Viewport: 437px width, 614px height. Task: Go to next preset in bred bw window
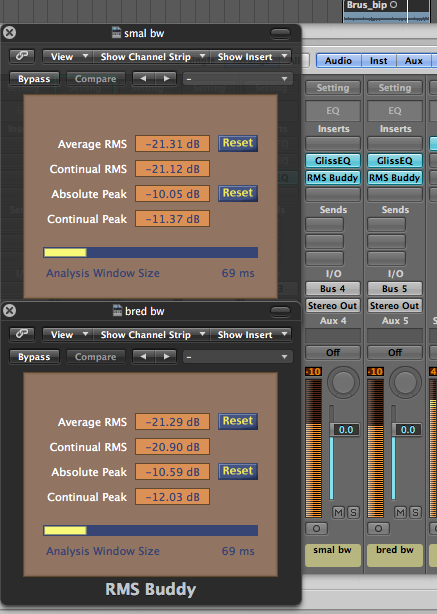166,357
